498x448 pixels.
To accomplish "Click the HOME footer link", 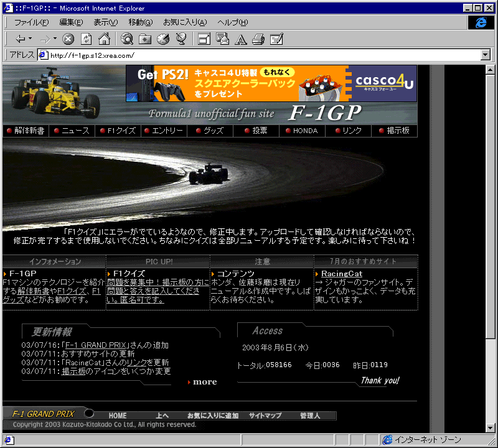I will pos(118,416).
